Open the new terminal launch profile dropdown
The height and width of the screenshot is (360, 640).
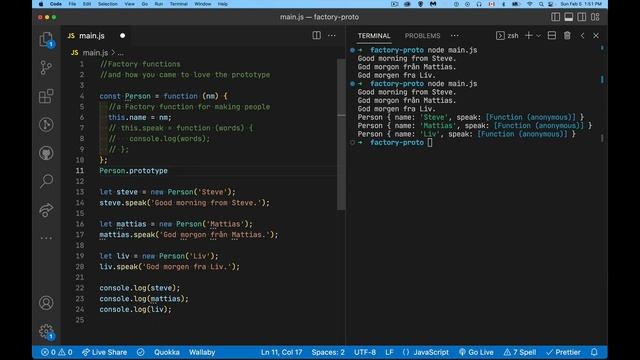pos(538,36)
